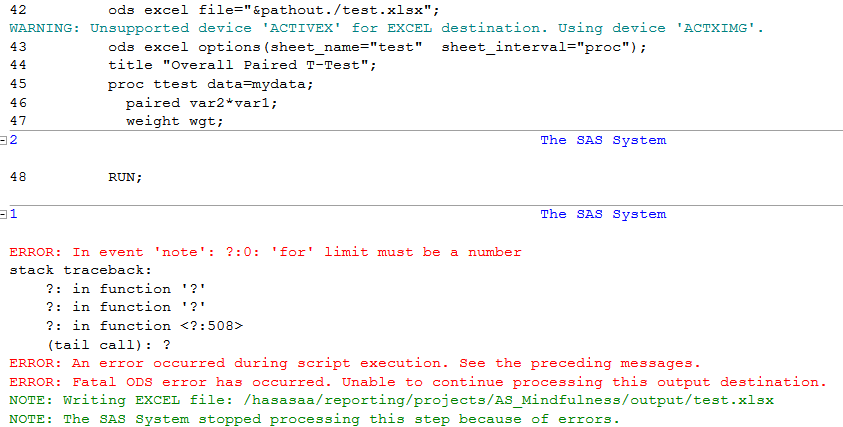Click the stopped processing this step note
843x427 pixels.
coord(315,419)
